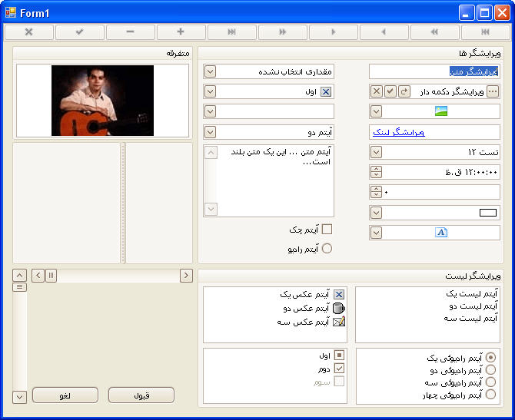
Task: Expand the آیتم دو combo box
Action: pyautogui.click(x=210, y=131)
